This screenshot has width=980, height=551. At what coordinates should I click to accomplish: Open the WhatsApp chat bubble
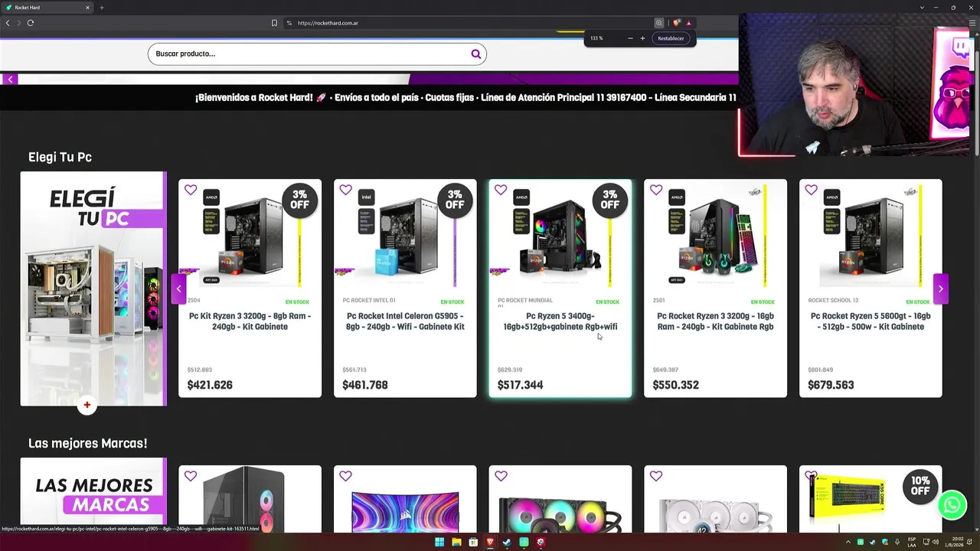pyautogui.click(x=952, y=505)
